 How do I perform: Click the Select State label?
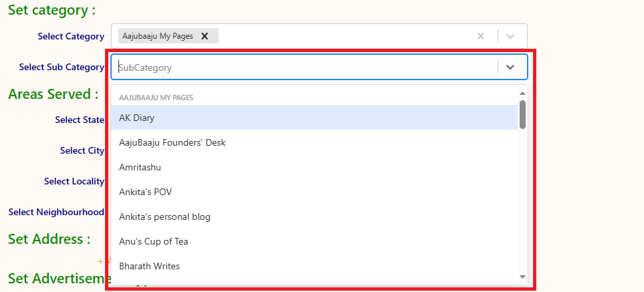tap(80, 120)
